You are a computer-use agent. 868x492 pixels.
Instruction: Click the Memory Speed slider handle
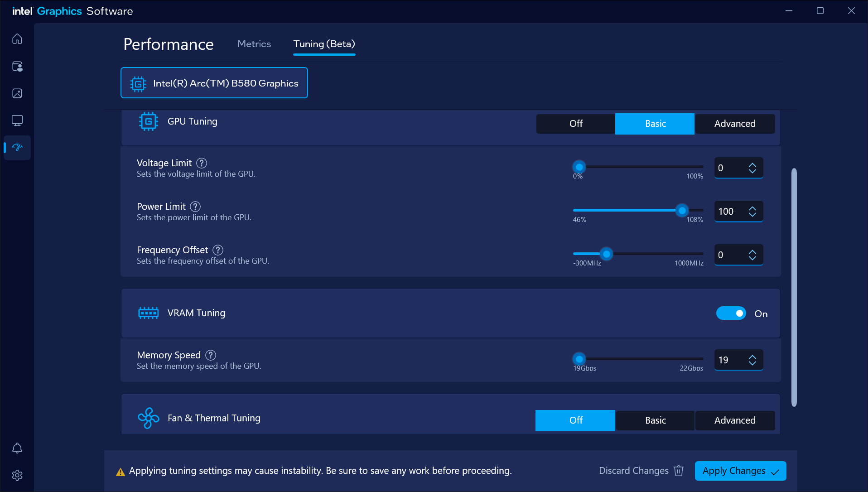pos(579,359)
